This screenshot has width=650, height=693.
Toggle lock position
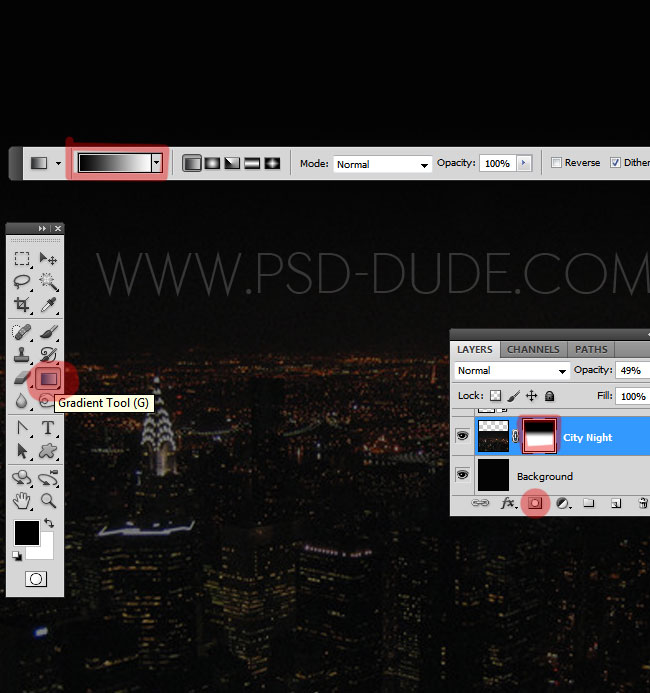pos(532,396)
